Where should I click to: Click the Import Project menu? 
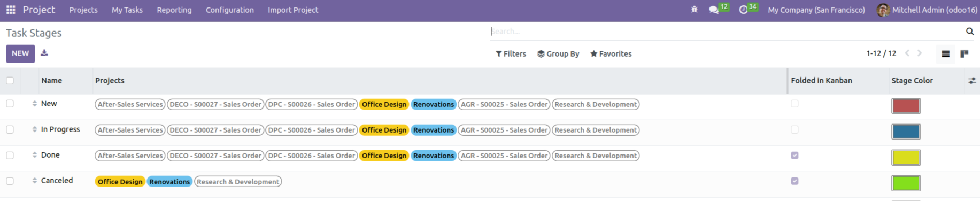[293, 10]
